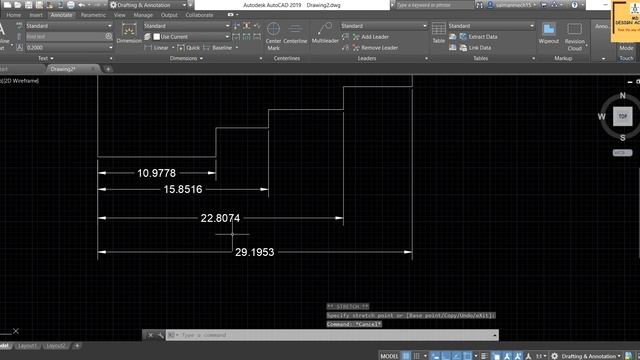Click the New file icon in quick access toolbar
Viewport: 640px width, 360px height.
coord(7,5)
